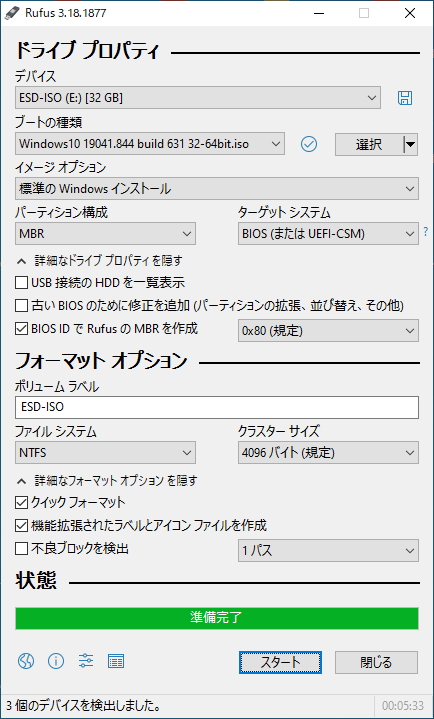Open the settings sliders icon
The width and height of the screenshot is (434, 719).
[86, 661]
